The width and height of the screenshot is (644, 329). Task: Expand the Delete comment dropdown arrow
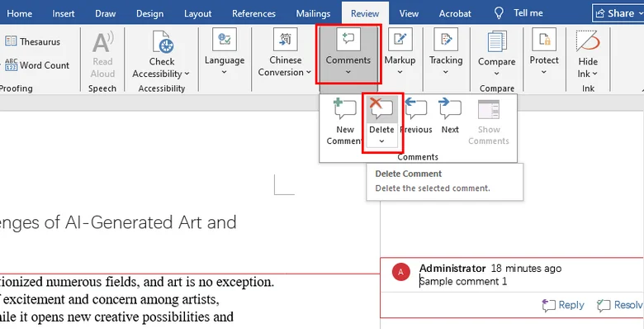(x=381, y=141)
